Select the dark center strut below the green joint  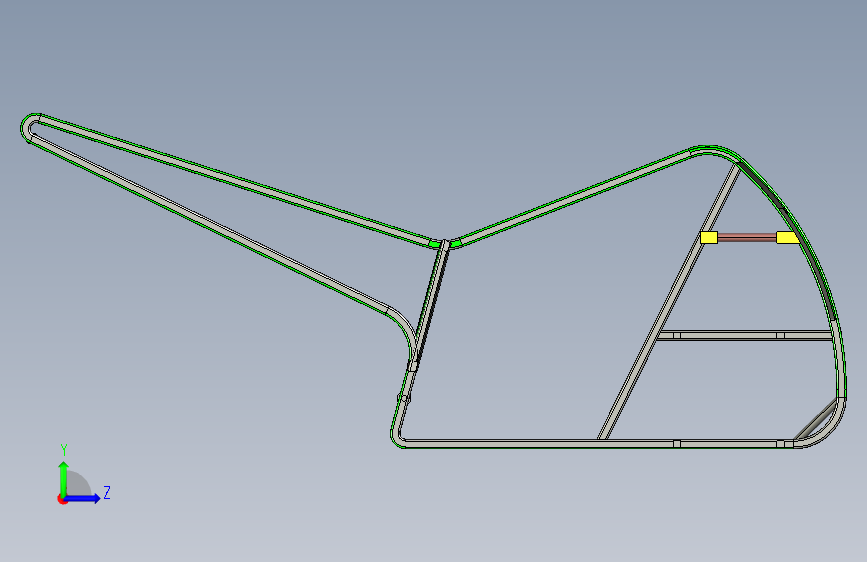(429, 306)
